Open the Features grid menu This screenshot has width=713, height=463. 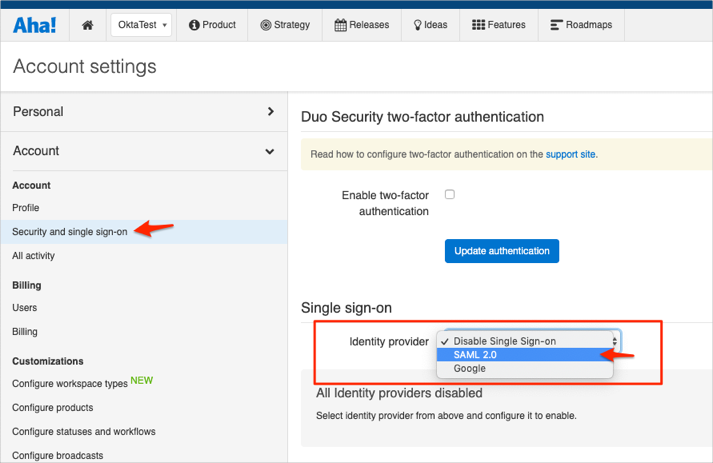coord(498,25)
